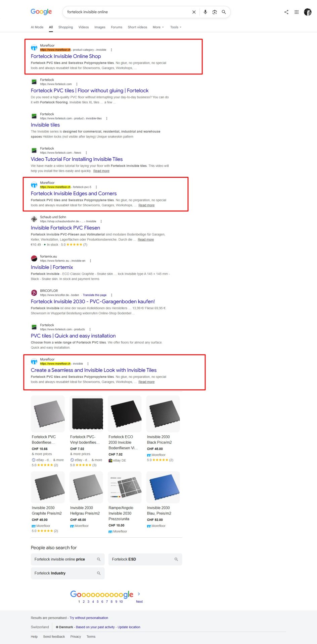Click Send feedback in footer

[x=54, y=637]
